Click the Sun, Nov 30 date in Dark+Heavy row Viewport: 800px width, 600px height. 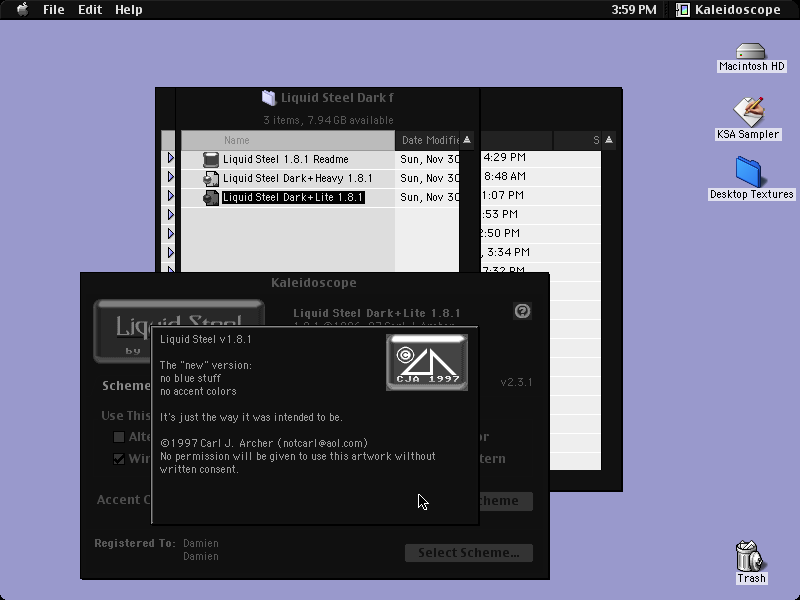point(430,179)
